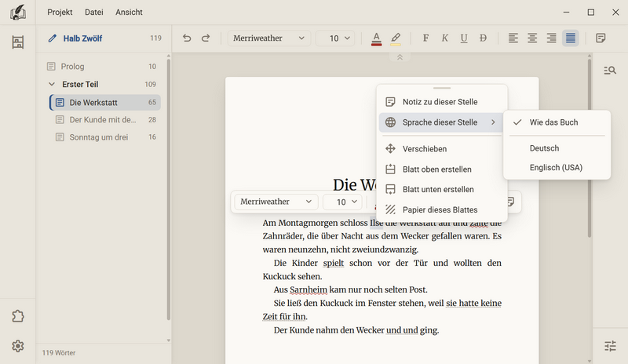
Task: Click the pencil icon beside Halb Zwölf
Action: pos(52,38)
